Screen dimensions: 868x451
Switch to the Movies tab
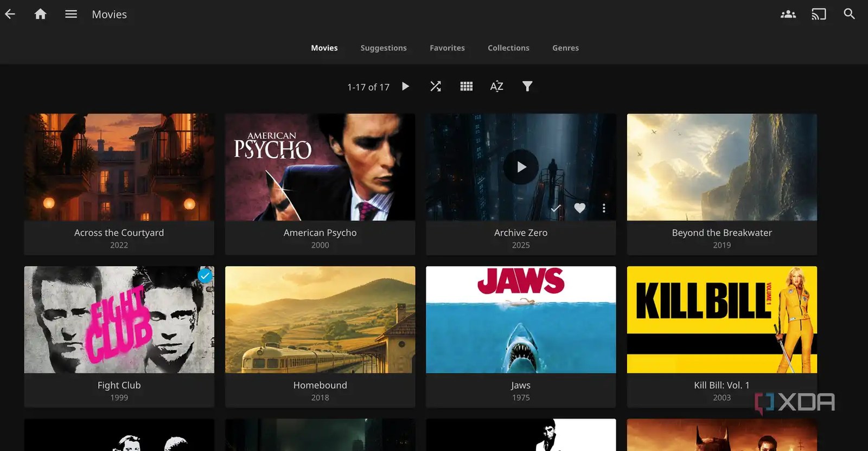point(324,48)
